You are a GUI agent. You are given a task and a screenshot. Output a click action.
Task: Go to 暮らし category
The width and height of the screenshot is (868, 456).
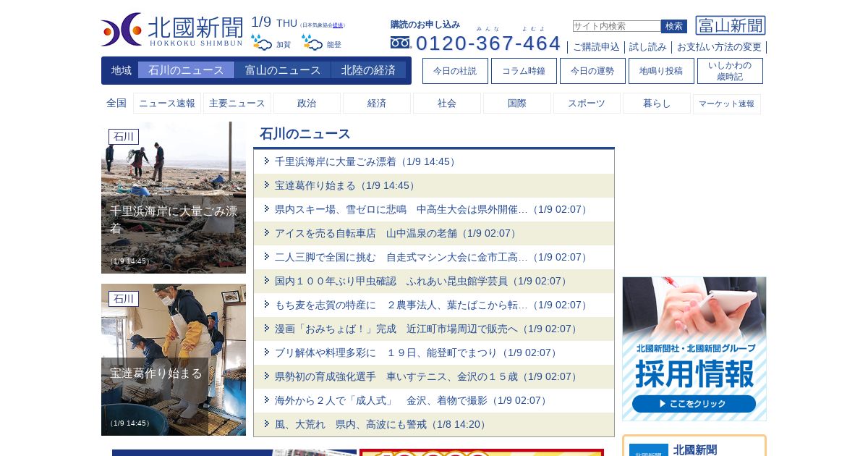657,104
